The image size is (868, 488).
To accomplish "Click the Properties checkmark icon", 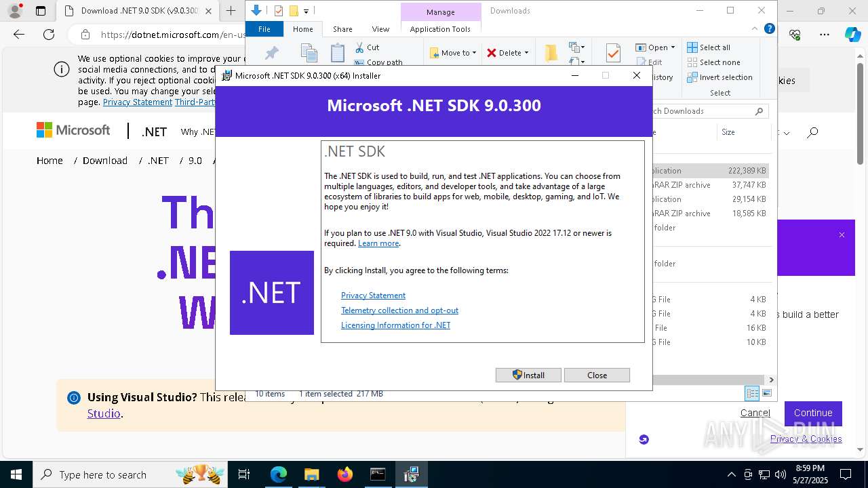I will pyautogui.click(x=612, y=53).
